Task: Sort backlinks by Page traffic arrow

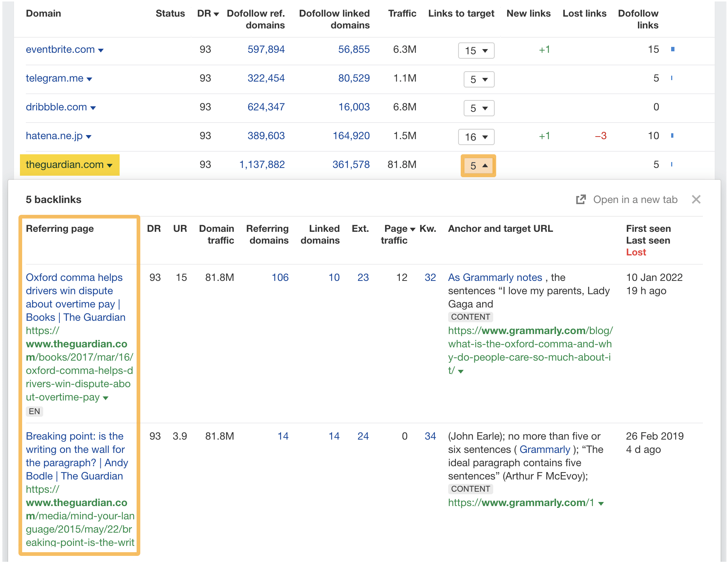Action: tap(413, 228)
